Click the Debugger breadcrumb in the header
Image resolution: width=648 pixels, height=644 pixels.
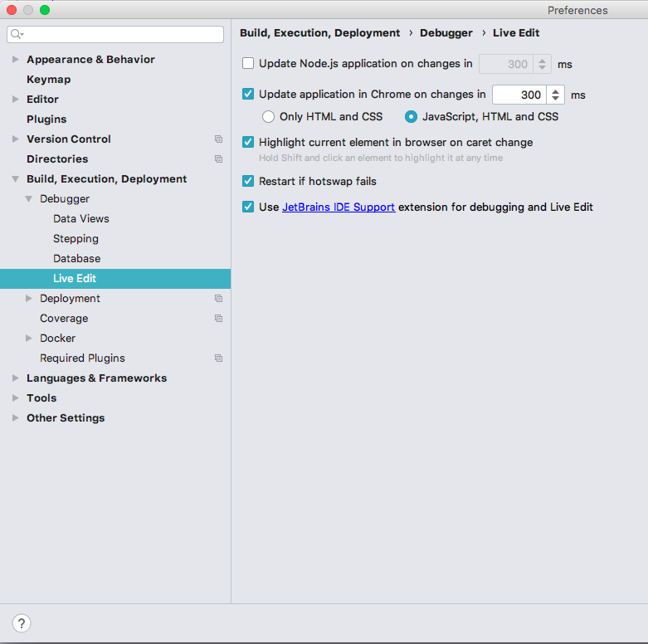pyautogui.click(x=446, y=33)
